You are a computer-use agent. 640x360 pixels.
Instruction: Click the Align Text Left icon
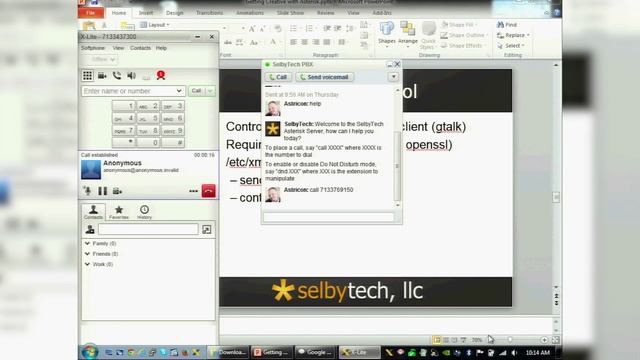point(293,42)
